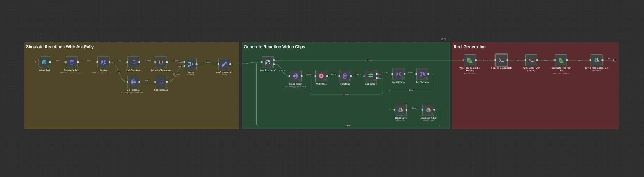Click the Reel Generation sticky note title
This screenshot has height=177, width=644.
point(470,47)
